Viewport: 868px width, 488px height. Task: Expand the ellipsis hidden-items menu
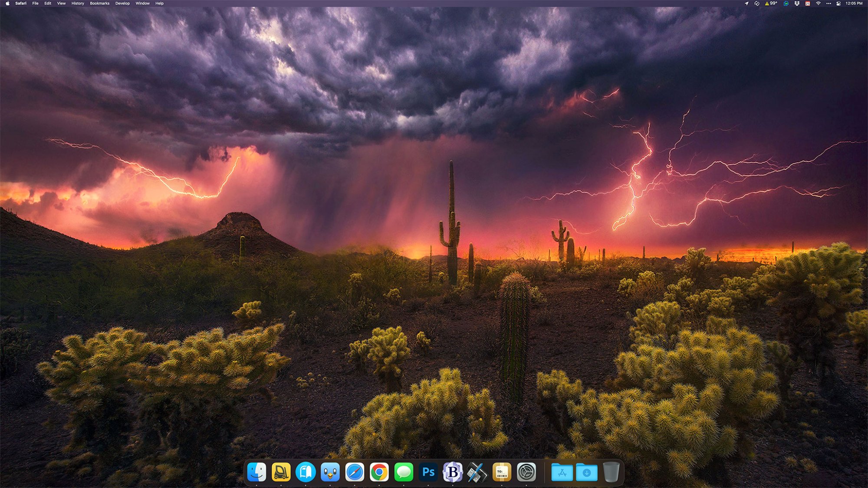[x=829, y=3]
